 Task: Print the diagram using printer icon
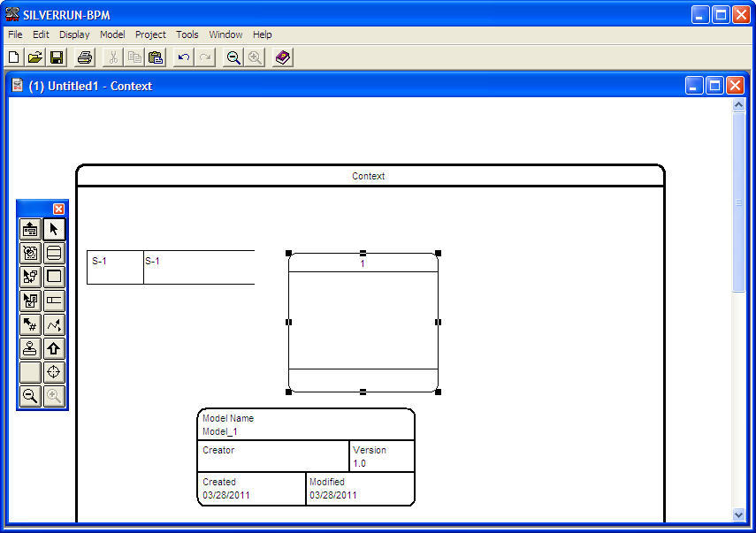pyautogui.click(x=85, y=57)
